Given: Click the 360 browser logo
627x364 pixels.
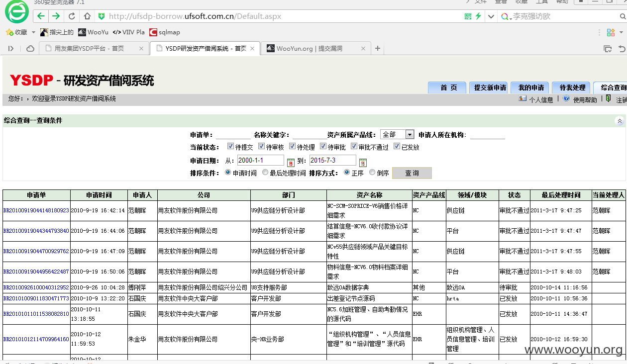Looking at the screenshot, I should click(17, 12).
